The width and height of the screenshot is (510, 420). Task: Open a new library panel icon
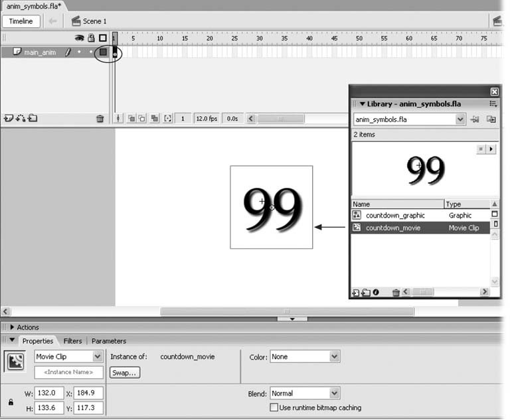point(491,119)
